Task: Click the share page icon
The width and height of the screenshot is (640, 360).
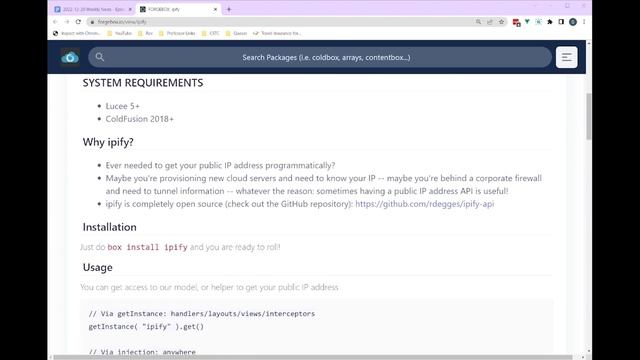Action: tap(490, 22)
